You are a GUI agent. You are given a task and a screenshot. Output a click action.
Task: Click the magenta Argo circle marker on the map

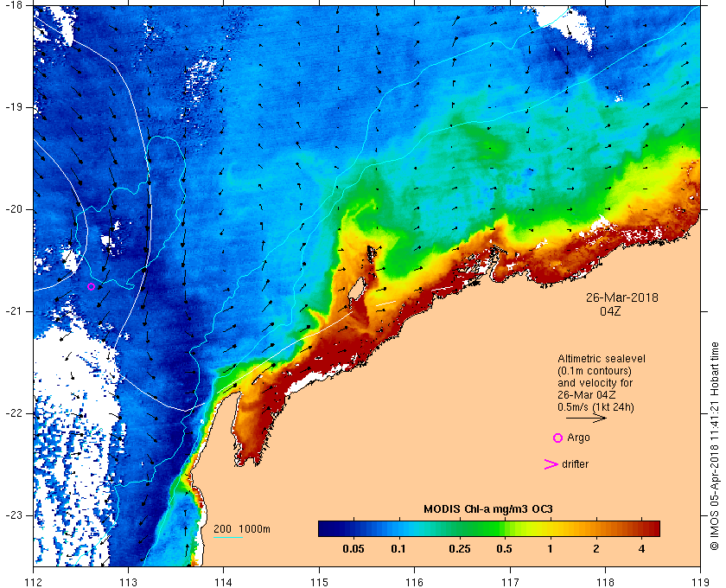tap(92, 287)
